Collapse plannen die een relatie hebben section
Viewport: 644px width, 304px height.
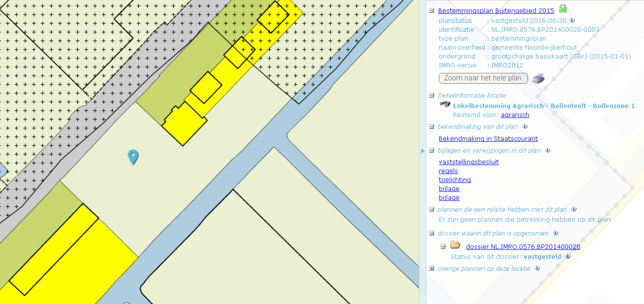431,210
